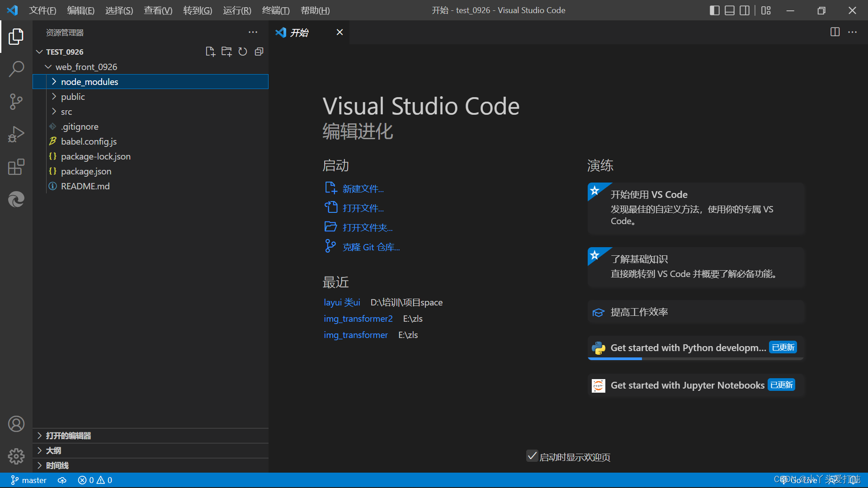The image size is (868, 488).
Task: Click the 新建文件... link
Action: pyautogui.click(x=363, y=189)
